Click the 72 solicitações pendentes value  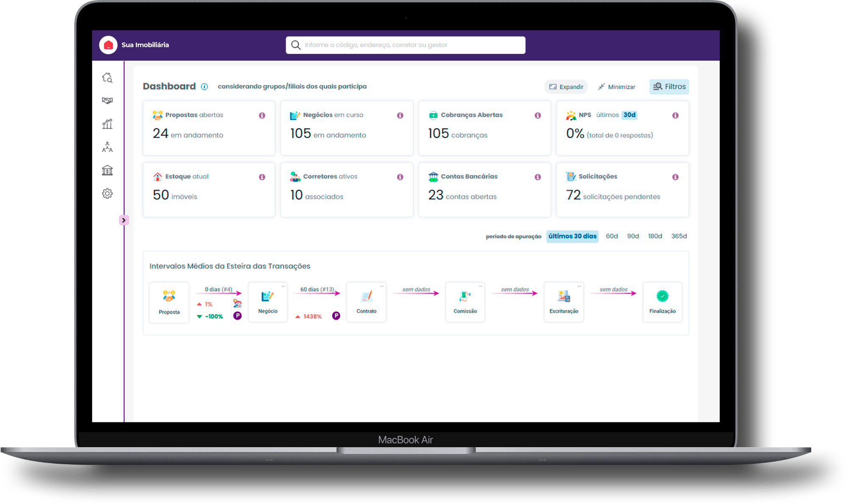click(613, 195)
